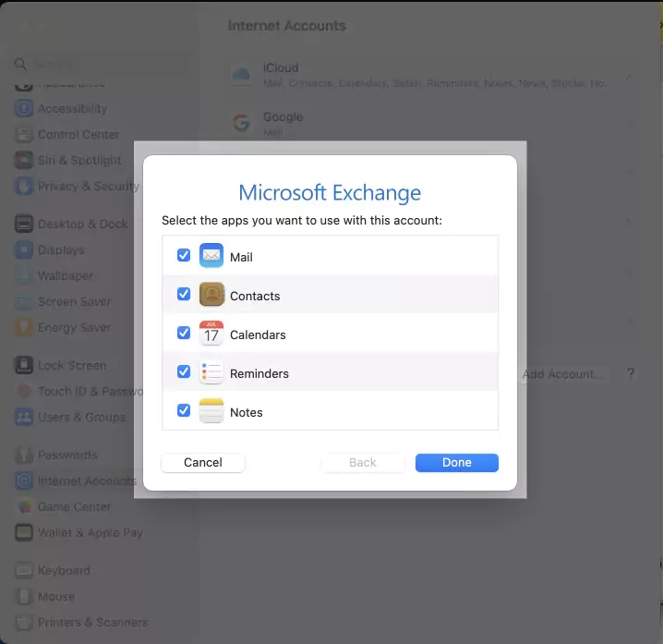Click the Done button

pos(457,463)
